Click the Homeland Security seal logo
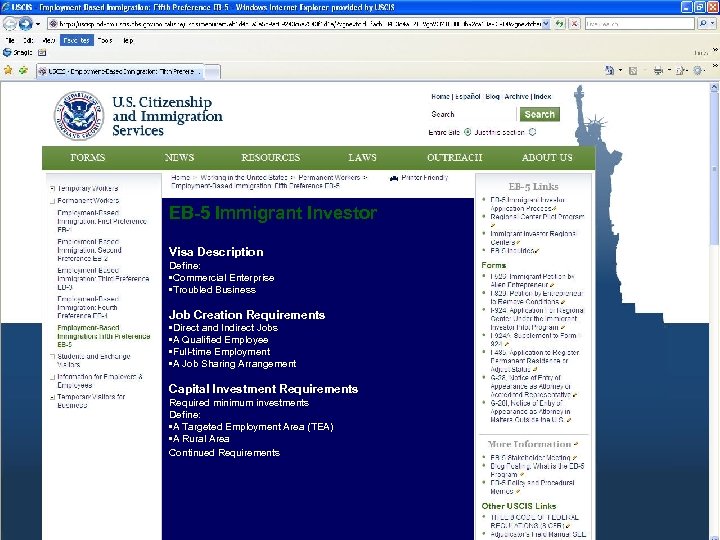Screen dimensions: 720x540 pyautogui.click(x=79, y=115)
